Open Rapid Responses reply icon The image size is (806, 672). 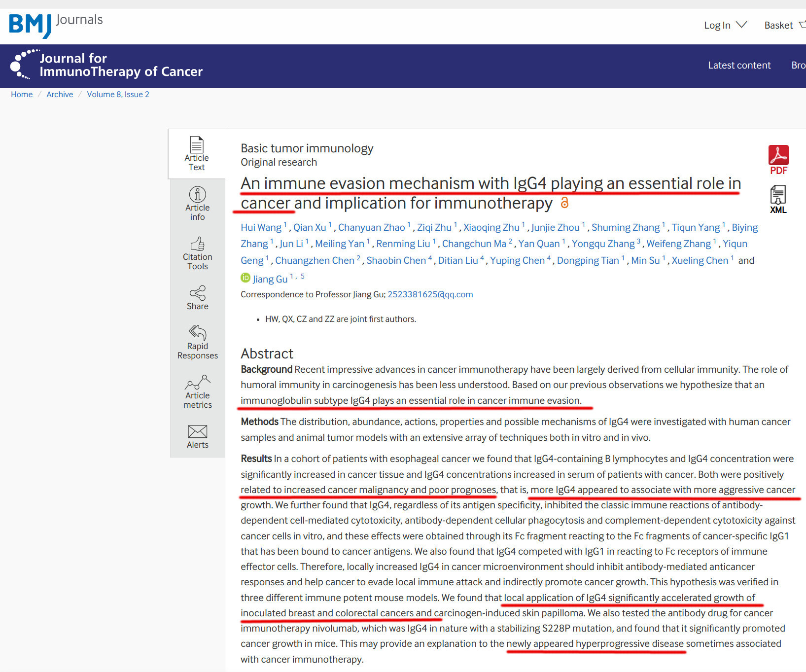coord(197,332)
